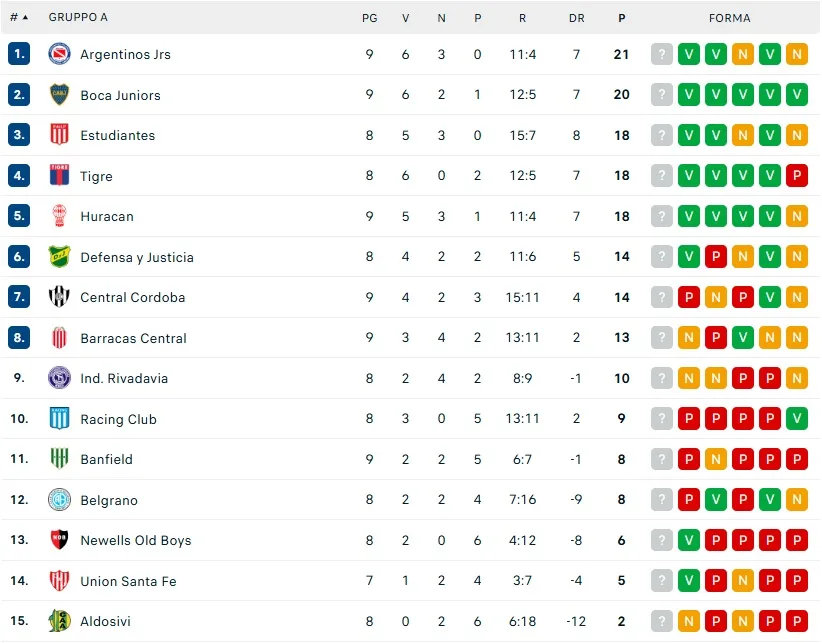Click the Argentinos Jrs team crest

(60, 54)
